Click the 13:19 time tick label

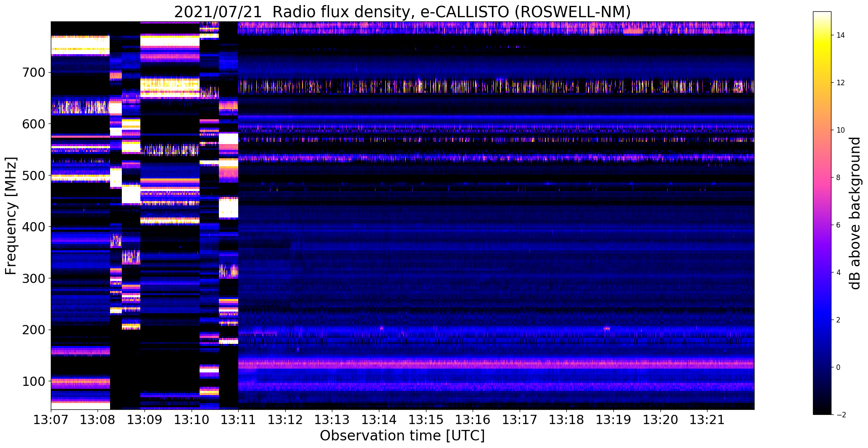pyautogui.click(x=613, y=420)
